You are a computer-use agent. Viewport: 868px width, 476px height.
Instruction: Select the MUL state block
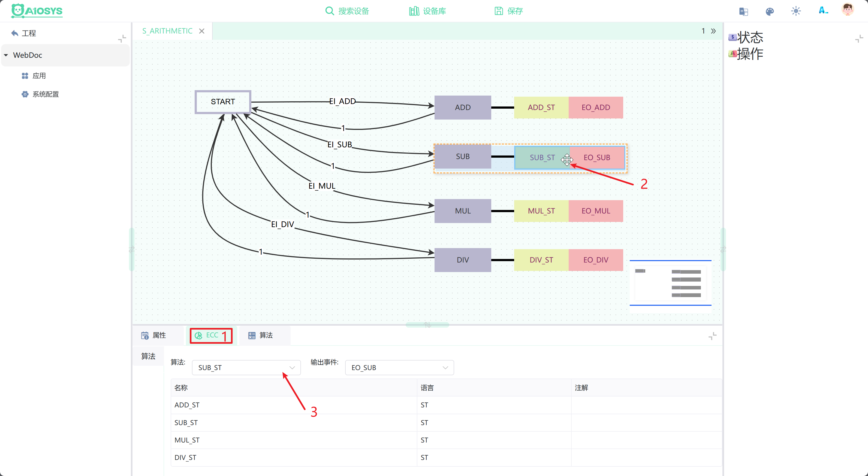coord(463,211)
